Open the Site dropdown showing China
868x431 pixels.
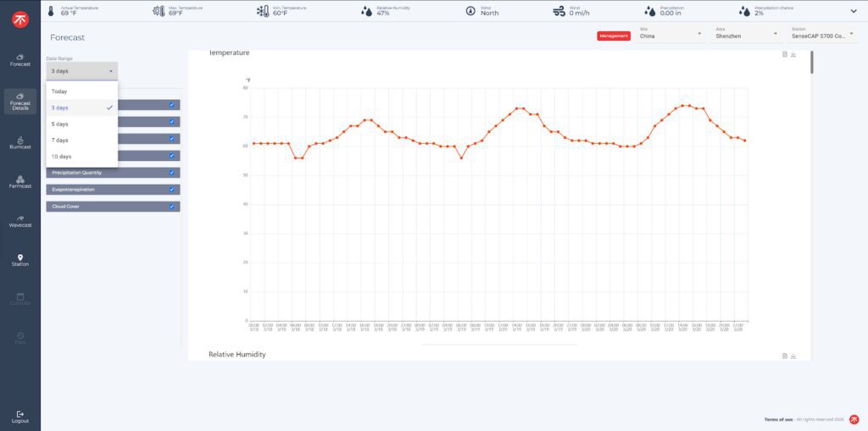[671, 35]
